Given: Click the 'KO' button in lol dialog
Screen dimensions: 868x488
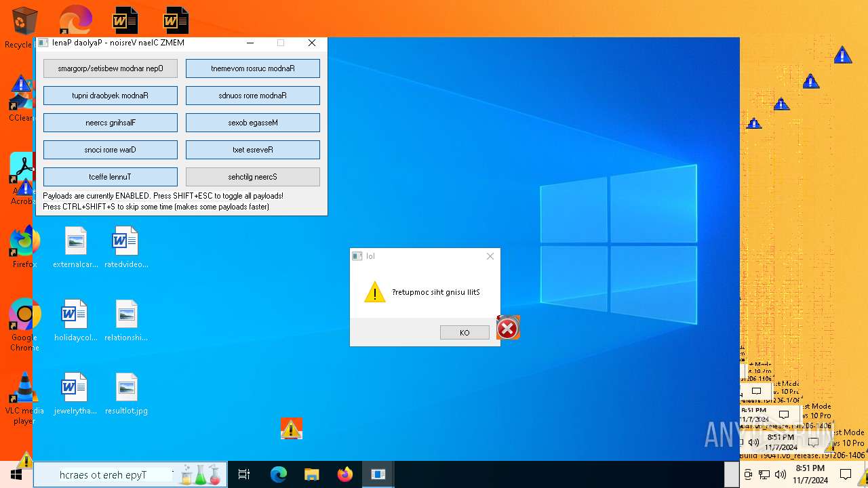Looking at the screenshot, I should click(x=465, y=332).
